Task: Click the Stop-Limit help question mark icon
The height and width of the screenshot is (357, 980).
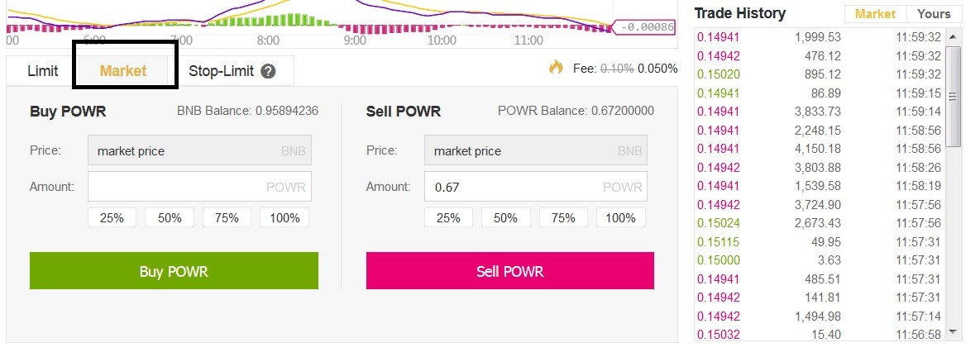Action: pos(268,71)
